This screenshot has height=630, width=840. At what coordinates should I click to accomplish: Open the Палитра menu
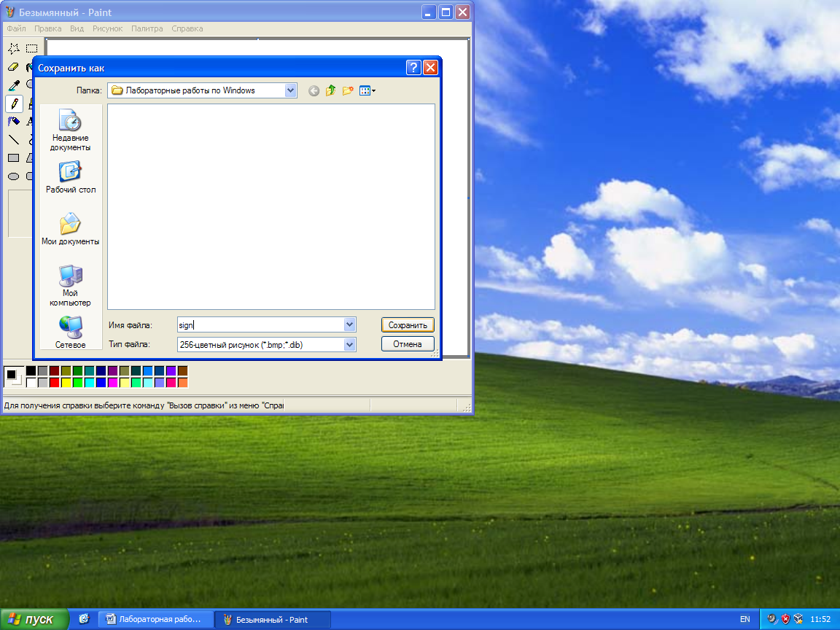coord(147,28)
